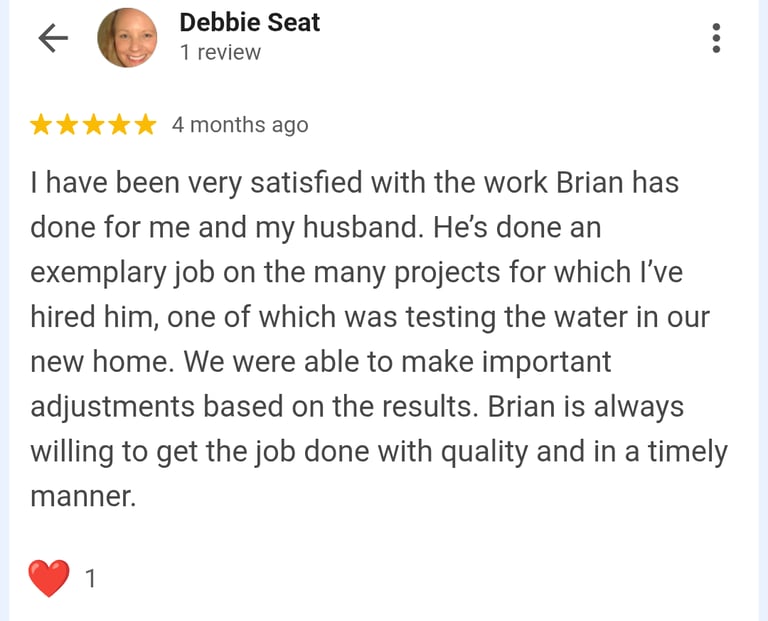Image resolution: width=768 pixels, height=621 pixels.
Task: Click the fifth yellow rating star
Action: coord(145,124)
